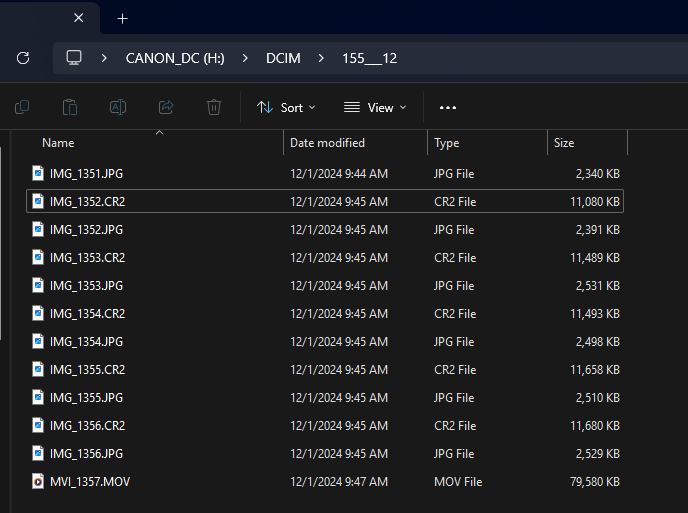688x513 pixels.
Task: Close the current File Explorer tab
Action: [79, 18]
